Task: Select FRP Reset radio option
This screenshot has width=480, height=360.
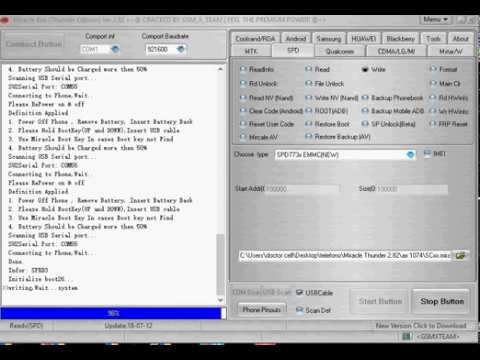Action: click(449, 124)
